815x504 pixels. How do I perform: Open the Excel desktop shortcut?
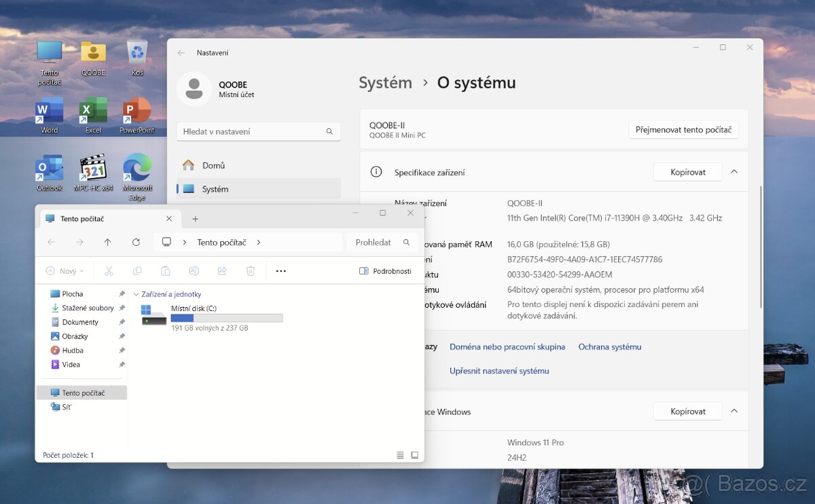coord(93,111)
